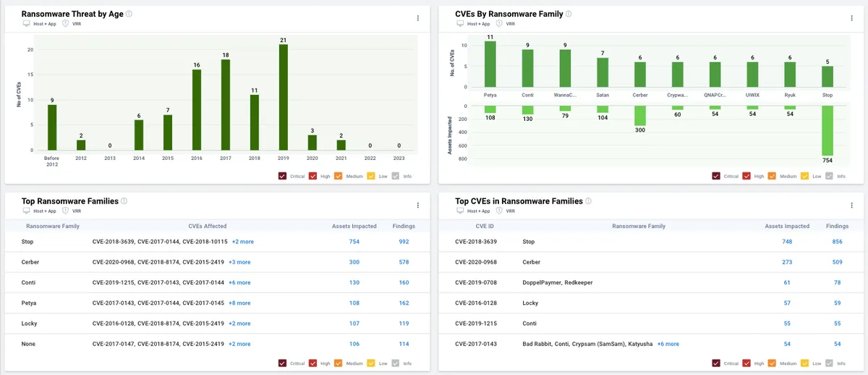868x375 pixels.
Task: Open 754 assets impacted for Stop family
Action: pos(354,242)
